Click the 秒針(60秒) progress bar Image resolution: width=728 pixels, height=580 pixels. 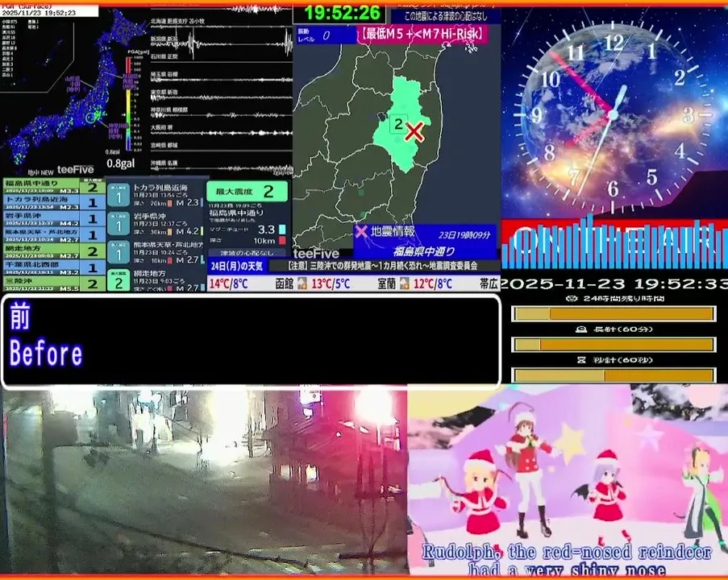coord(614,375)
